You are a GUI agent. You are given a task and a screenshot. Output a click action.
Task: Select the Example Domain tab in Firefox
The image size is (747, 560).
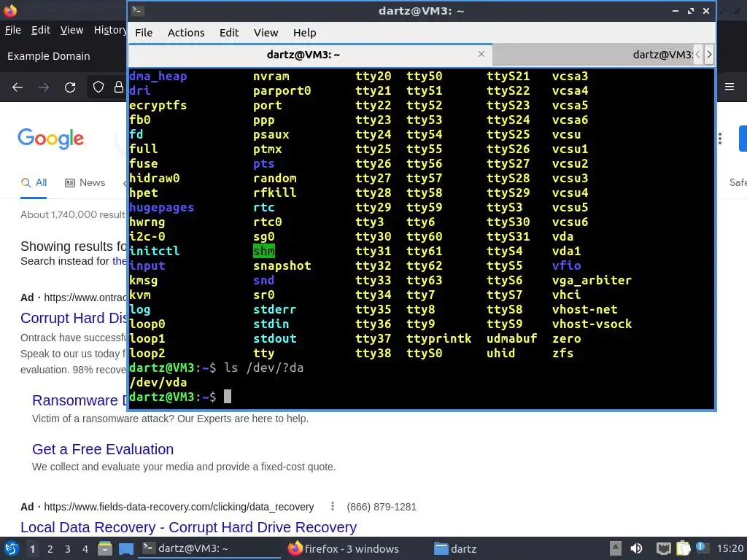[49, 56]
